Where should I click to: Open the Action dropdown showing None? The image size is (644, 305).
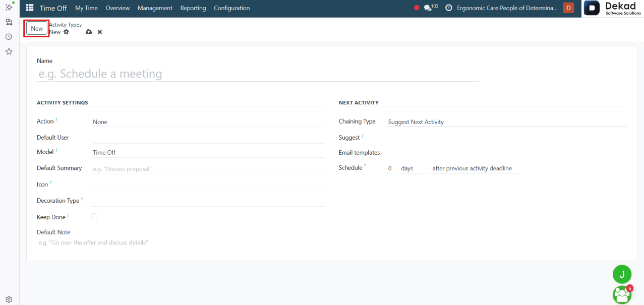tap(208, 122)
